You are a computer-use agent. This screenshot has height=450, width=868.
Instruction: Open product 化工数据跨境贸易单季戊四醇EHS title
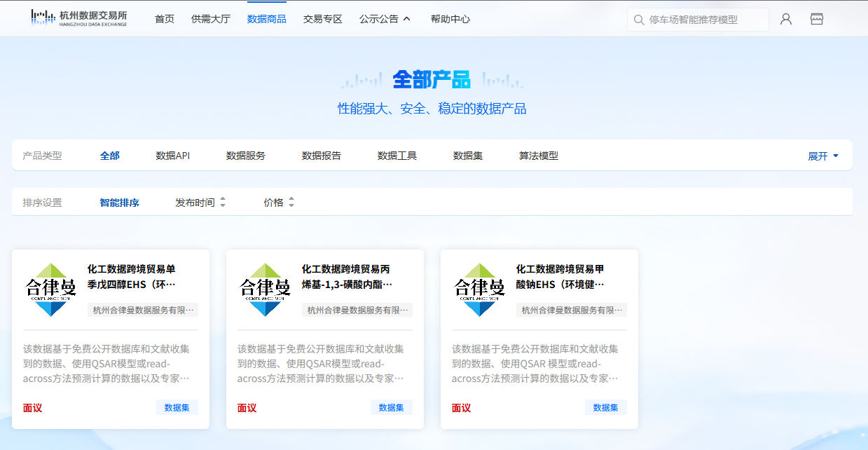pos(132,276)
